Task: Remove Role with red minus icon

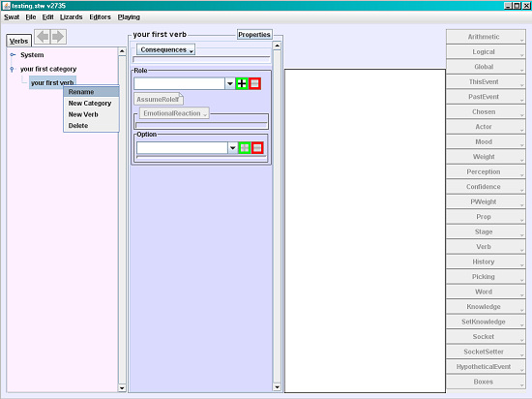Action: 254,83
